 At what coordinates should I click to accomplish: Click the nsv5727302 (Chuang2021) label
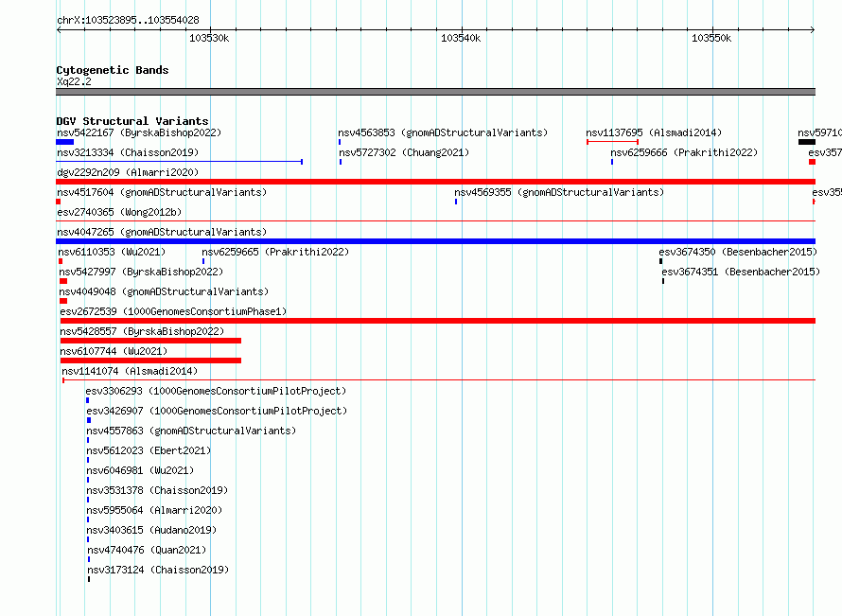tap(404, 152)
